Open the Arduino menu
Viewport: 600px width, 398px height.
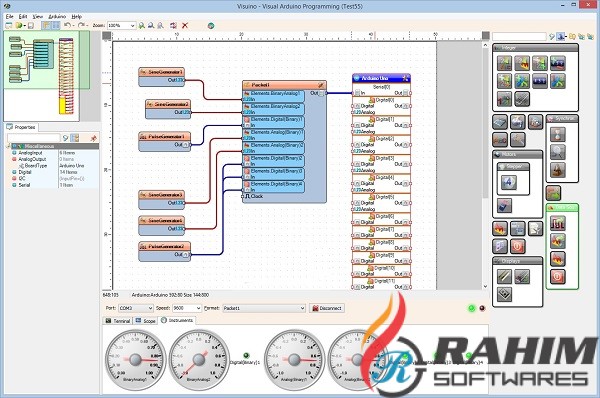coord(57,16)
